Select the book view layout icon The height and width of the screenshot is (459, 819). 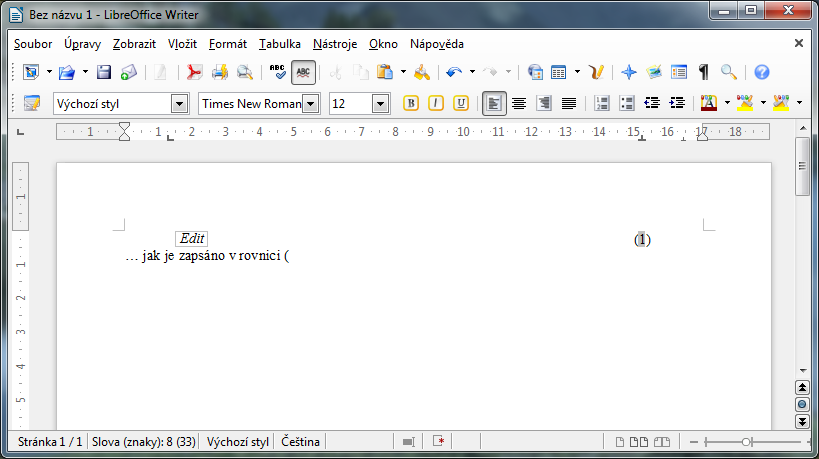pos(662,442)
